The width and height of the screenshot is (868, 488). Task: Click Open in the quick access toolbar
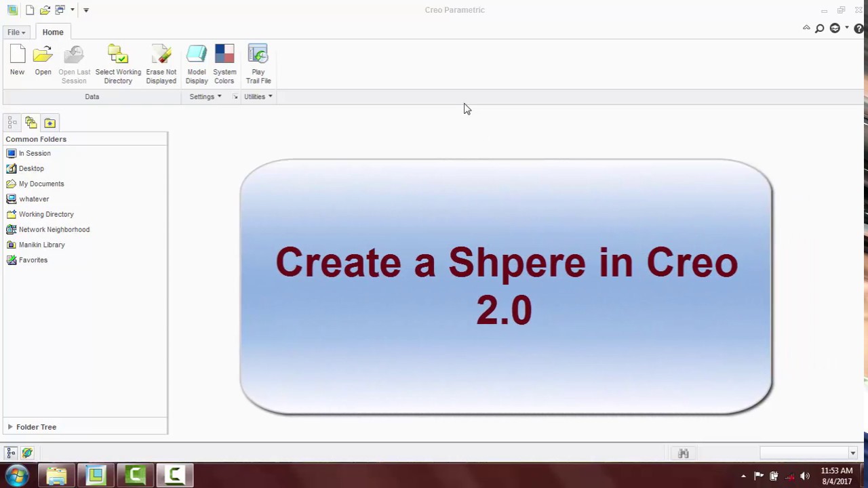click(45, 9)
